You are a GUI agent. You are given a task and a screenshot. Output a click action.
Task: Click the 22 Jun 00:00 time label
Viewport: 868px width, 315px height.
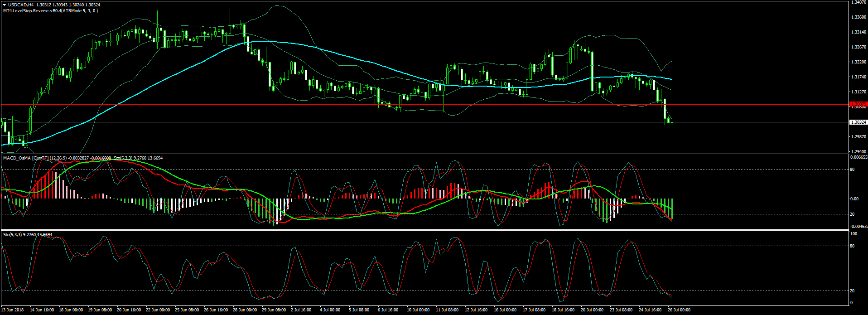158,310
